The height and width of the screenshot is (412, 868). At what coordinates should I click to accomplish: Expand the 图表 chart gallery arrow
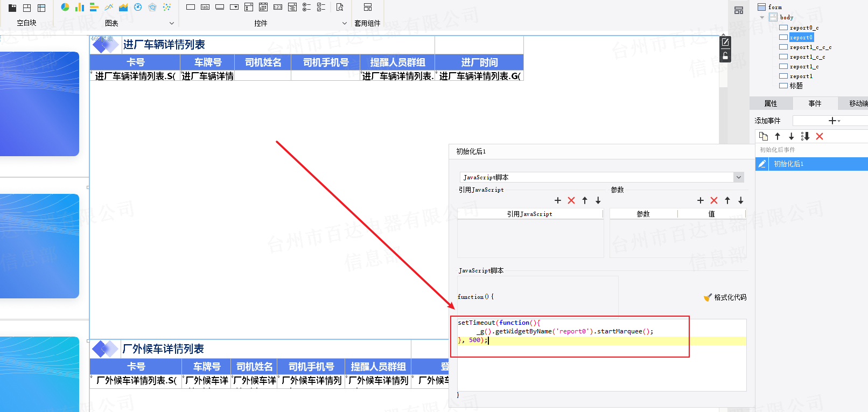tap(172, 23)
